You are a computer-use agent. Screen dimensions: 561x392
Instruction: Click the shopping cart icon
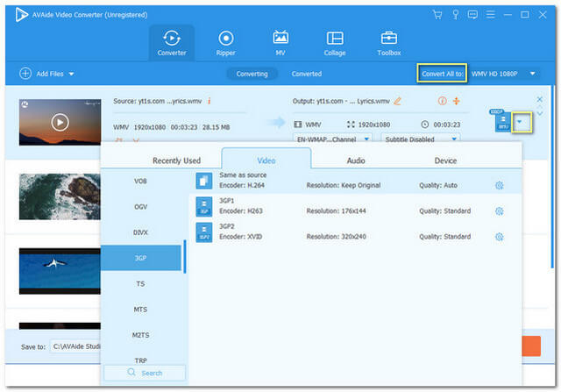pyautogui.click(x=437, y=15)
